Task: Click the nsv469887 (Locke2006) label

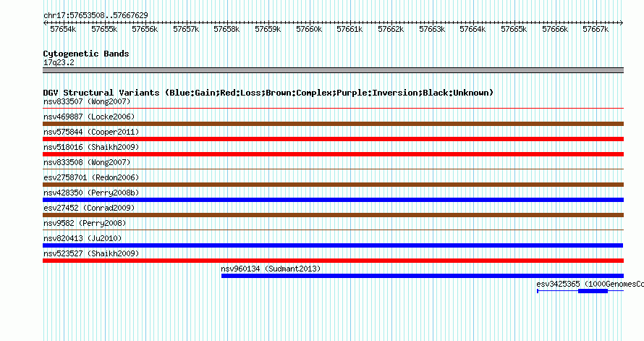Action: coord(89,117)
